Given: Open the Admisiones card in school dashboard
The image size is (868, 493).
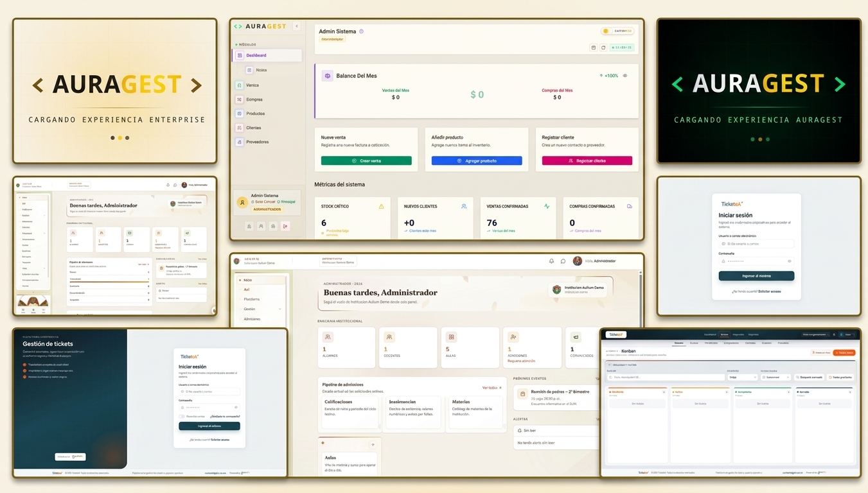Looking at the screenshot, I should click(532, 347).
